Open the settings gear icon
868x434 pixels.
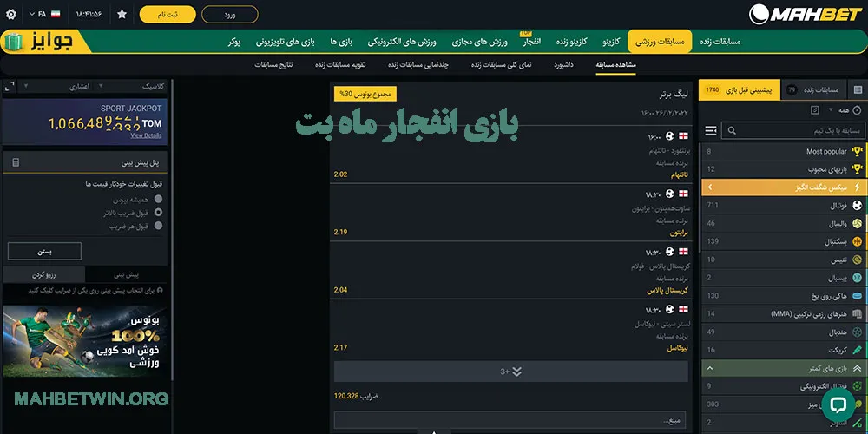click(11, 15)
